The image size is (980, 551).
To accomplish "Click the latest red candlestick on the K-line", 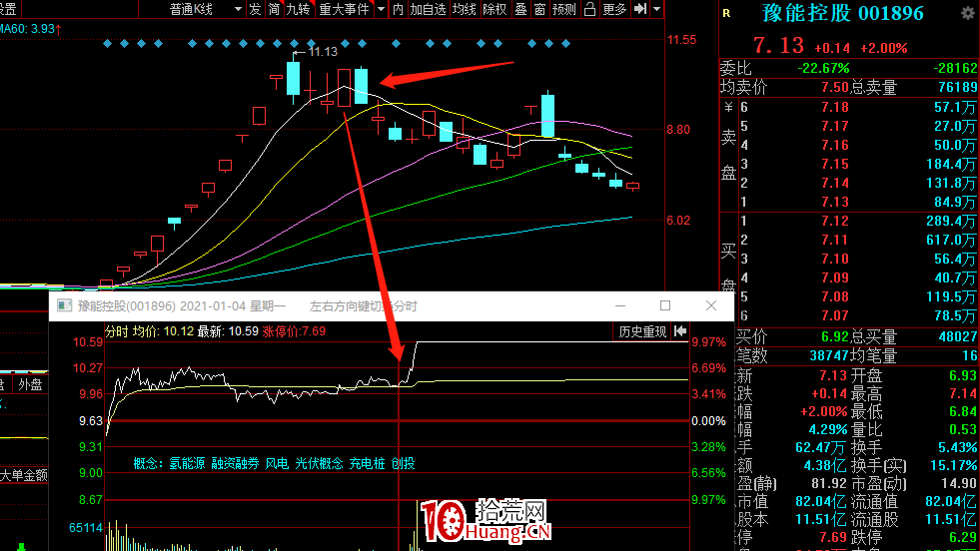I will (x=632, y=186).
